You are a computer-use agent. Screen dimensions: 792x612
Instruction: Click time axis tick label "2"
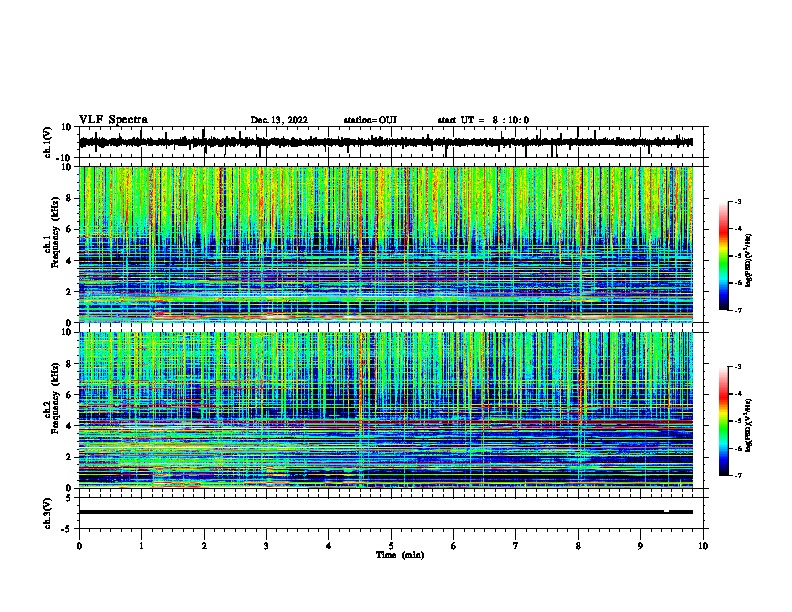(x=204, y=546)
